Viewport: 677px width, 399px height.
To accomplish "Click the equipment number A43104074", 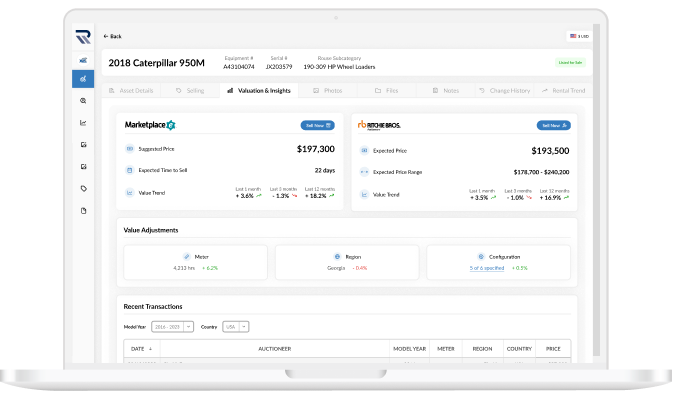I will [x=239, y=67].
